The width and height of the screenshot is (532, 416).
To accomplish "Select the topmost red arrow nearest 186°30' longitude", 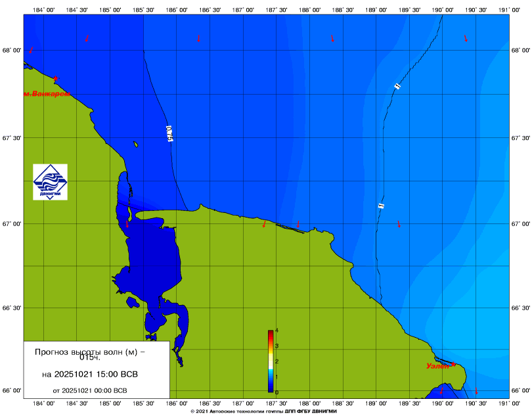I will pyautogui.click(x=198, y=38).
